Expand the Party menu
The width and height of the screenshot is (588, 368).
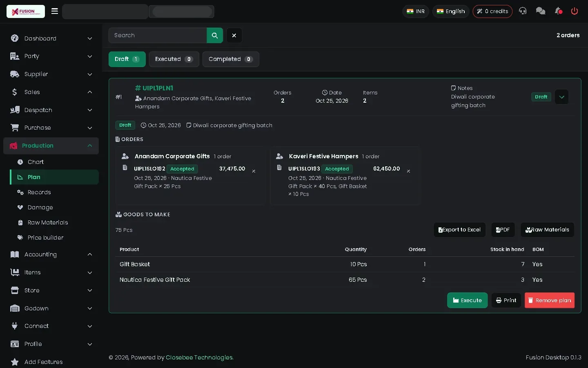click(x=51, y=56)
